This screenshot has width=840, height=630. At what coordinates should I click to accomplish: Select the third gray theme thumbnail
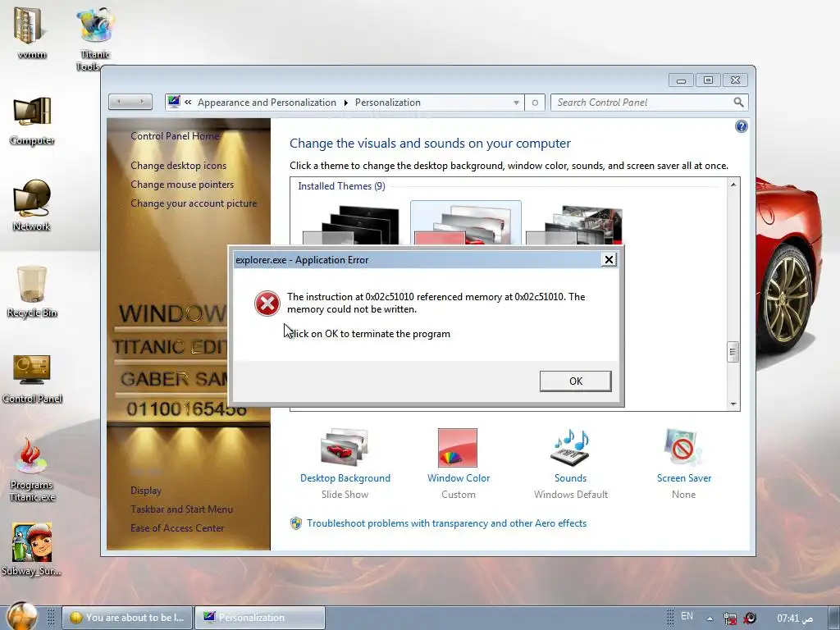(x=574, y=225)
